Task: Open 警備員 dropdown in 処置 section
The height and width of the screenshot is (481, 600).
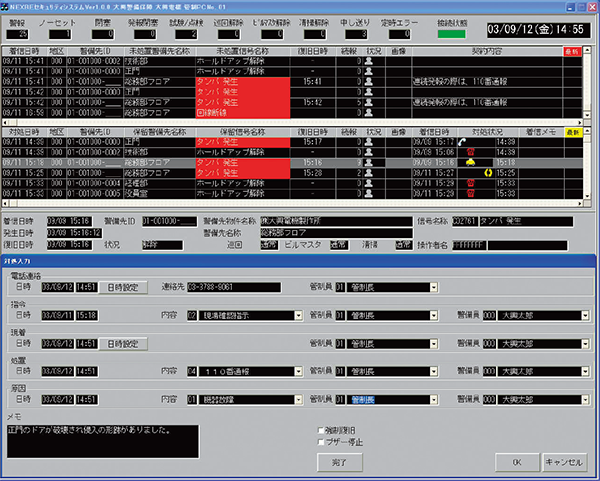Action: (585, 372)
